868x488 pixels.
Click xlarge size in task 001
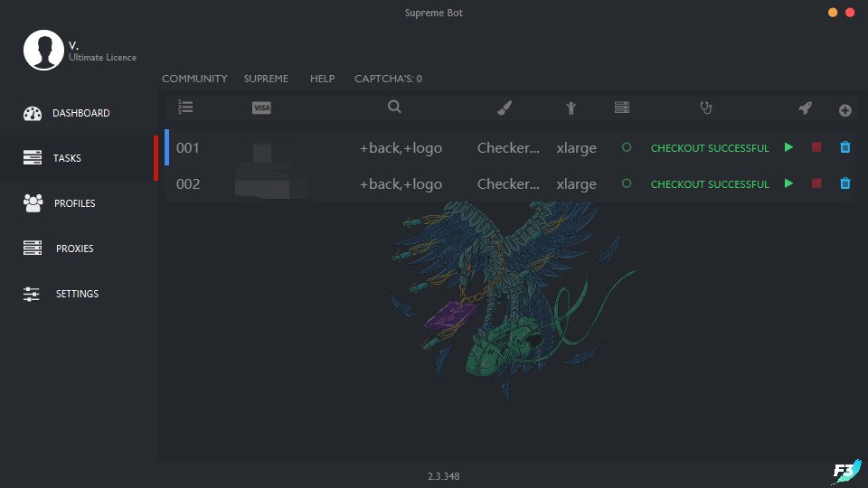tap(576, 148)
